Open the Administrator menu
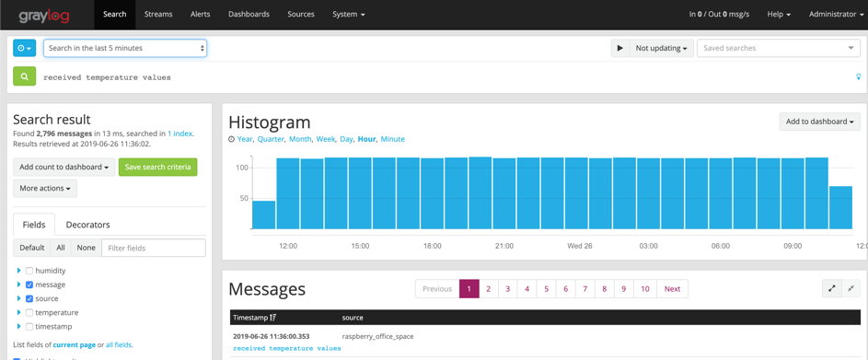The image size is (868, 360). point(836,15)
